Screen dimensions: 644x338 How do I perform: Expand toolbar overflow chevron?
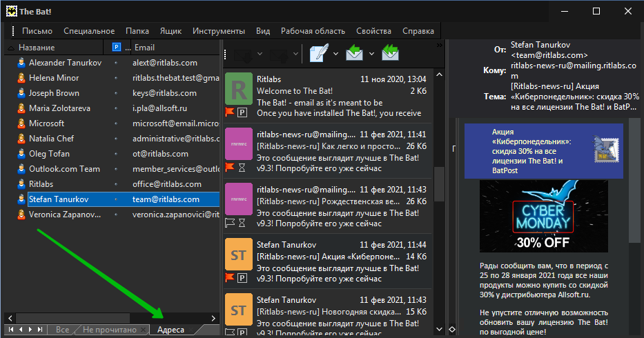[x=439, y=45]
